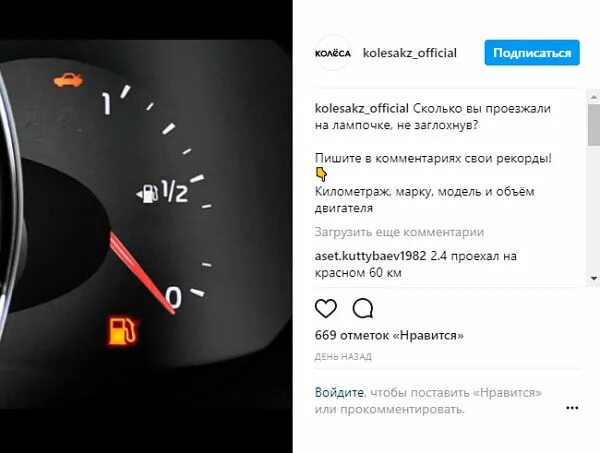Click the Подписаться follow button

tap(532, 52)
